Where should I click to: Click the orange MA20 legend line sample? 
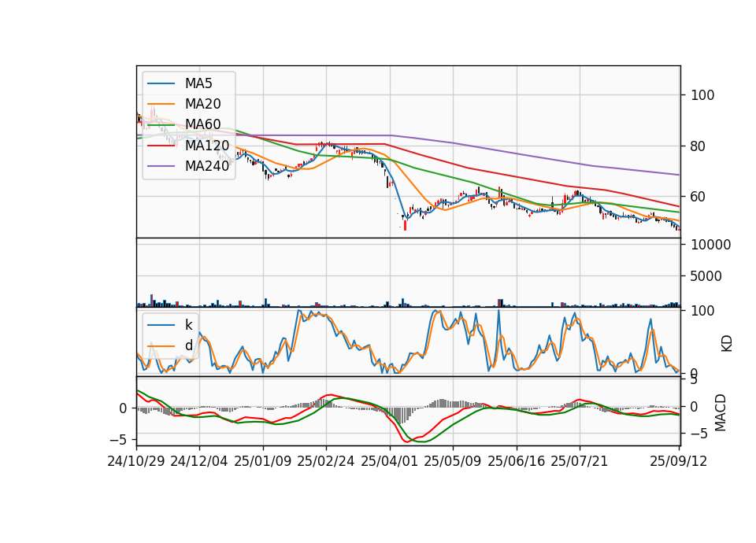coord(161,104)
